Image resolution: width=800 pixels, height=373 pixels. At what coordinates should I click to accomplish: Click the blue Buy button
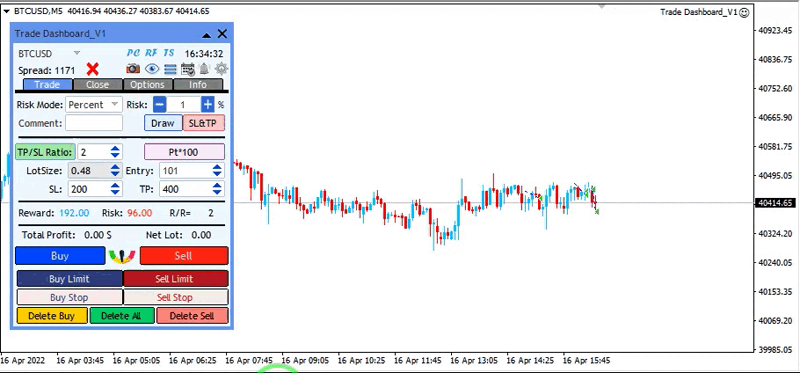coord(60,256)
